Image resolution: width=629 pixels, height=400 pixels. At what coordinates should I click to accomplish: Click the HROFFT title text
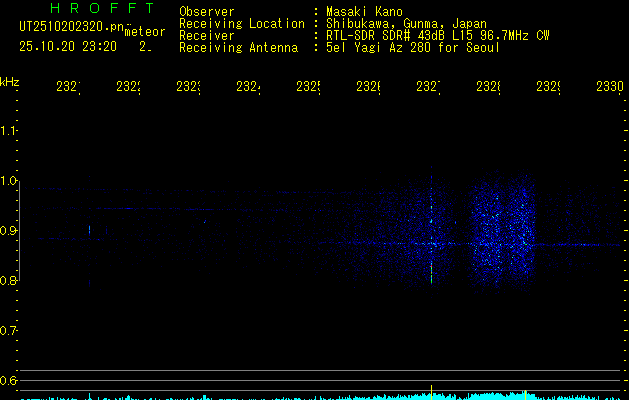tap(102, 8)
